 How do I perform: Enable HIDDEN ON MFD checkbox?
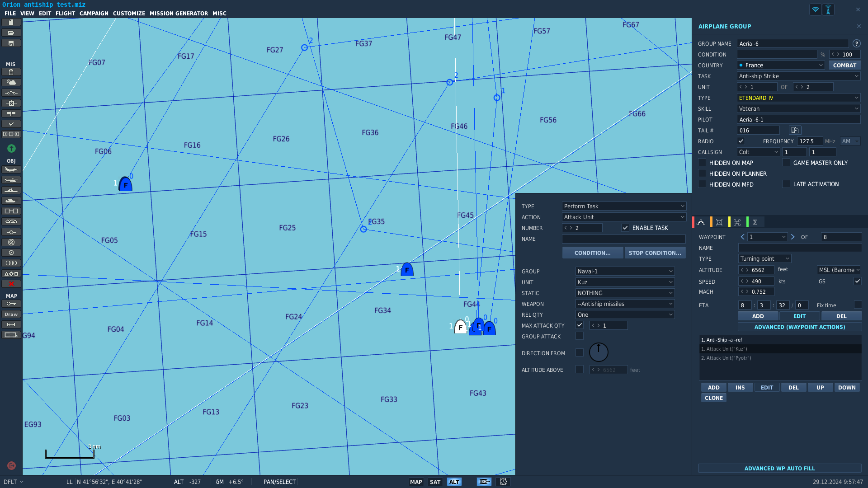[702, 184]
